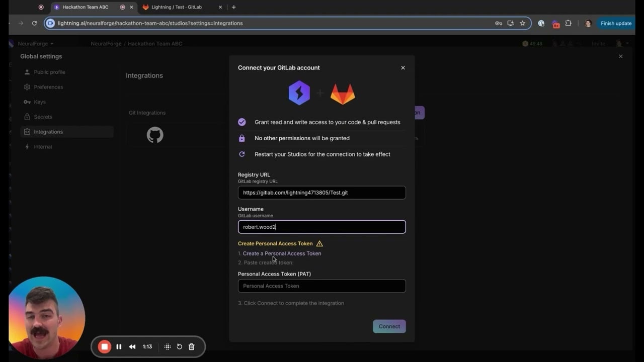Viewport: 644px width, 362px height.
Task: Click the checkmark icon beside Grant read and write access
Action: [x=242, y=122]
